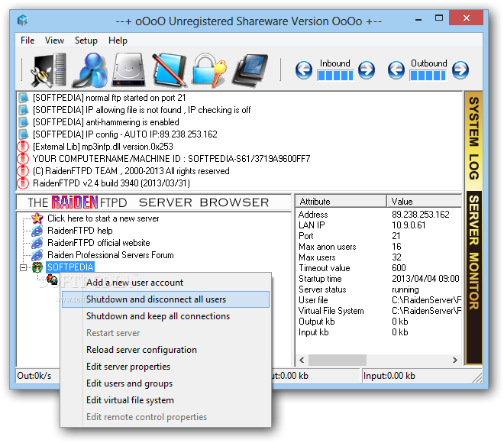Image resolution: width=504 pixels, height=443 pixels.
Task: Click the attribute list horizontal scrollbar thumb
Action: tap(338, 360)
